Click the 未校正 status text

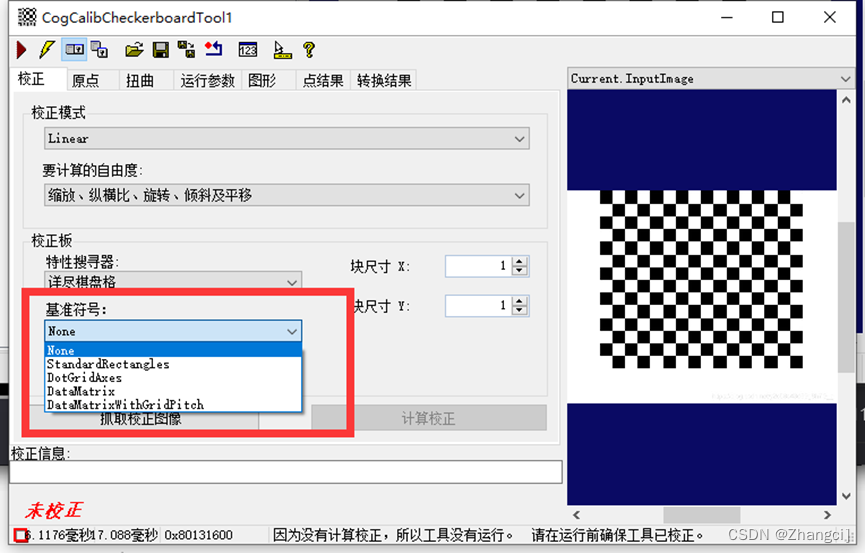54,511
